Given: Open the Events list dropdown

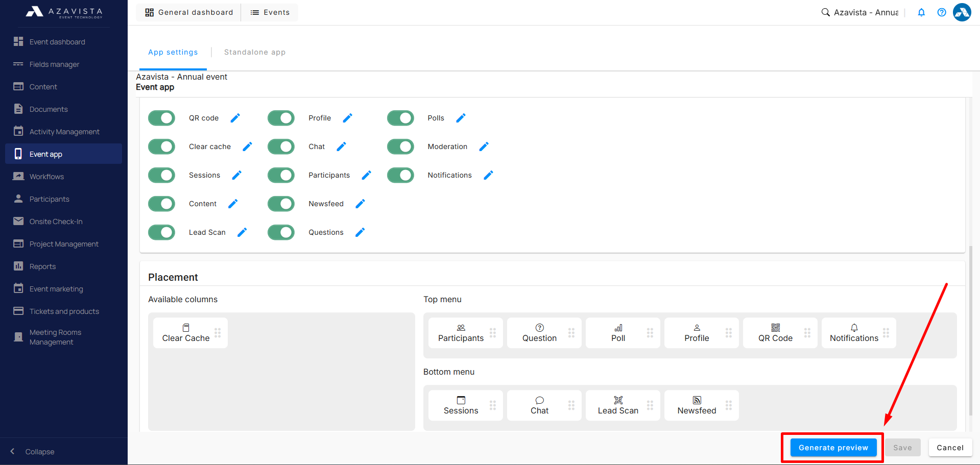Looking at the screenshot, I should (270, 12).
